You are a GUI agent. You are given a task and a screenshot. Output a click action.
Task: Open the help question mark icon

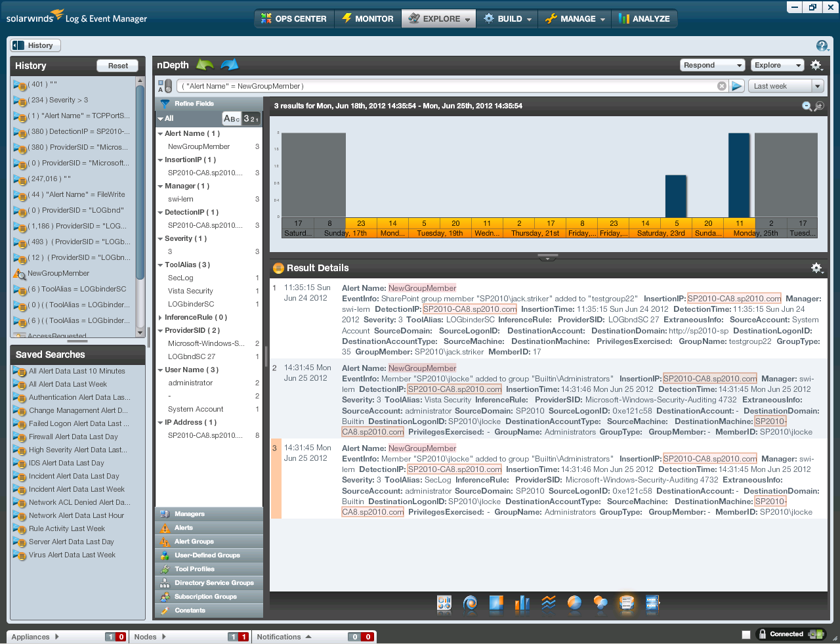pyautogui.click(x=822, y=45)
